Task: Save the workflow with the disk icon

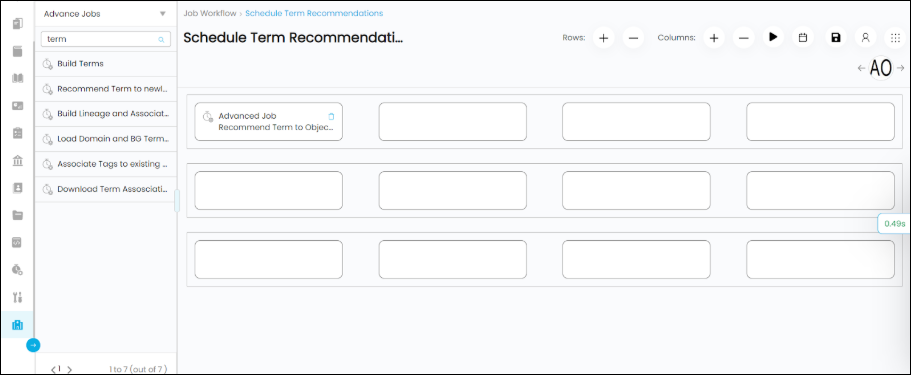Action: pos(835,38)
